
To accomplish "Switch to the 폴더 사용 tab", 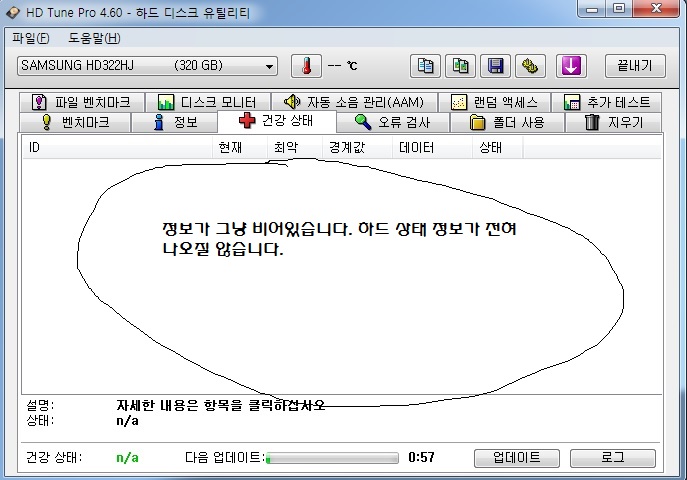I will (x=507, y=122).
